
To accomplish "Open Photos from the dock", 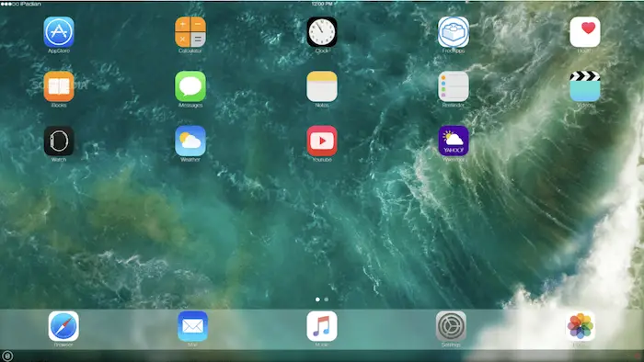I will click(580, 326).
